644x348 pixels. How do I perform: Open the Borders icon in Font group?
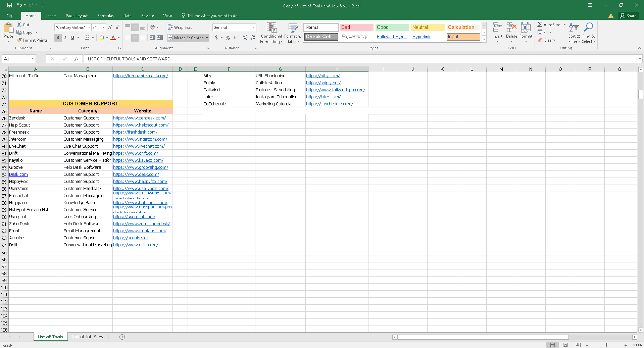pyautogui.click(x=87, y=38)
